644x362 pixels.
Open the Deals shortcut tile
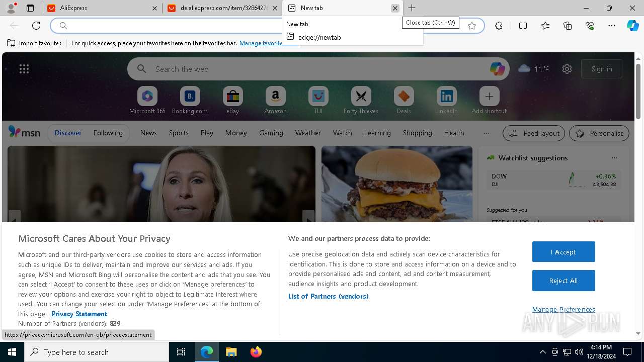[404, 101]
